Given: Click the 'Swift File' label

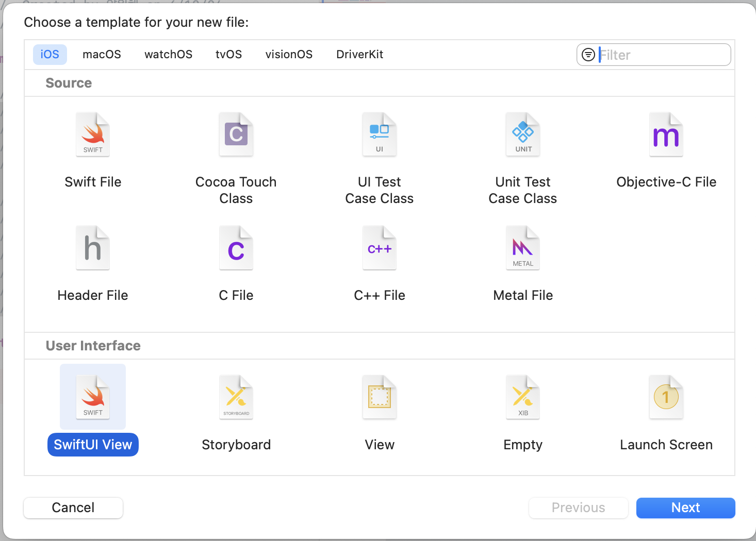Looking at the screenshot, I should [93, 182].
